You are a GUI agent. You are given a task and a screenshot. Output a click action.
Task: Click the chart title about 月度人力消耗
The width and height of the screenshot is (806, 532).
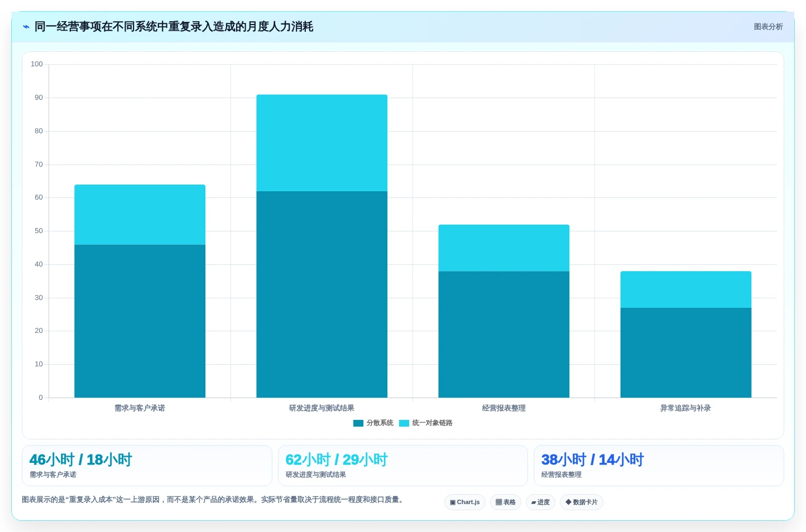[x=174, y=27]
